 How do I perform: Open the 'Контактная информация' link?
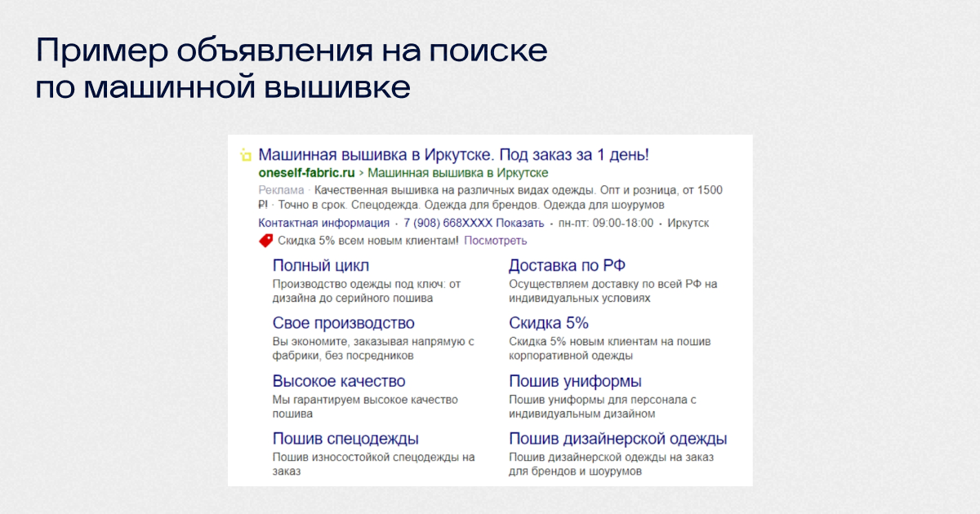pos(323,224)
